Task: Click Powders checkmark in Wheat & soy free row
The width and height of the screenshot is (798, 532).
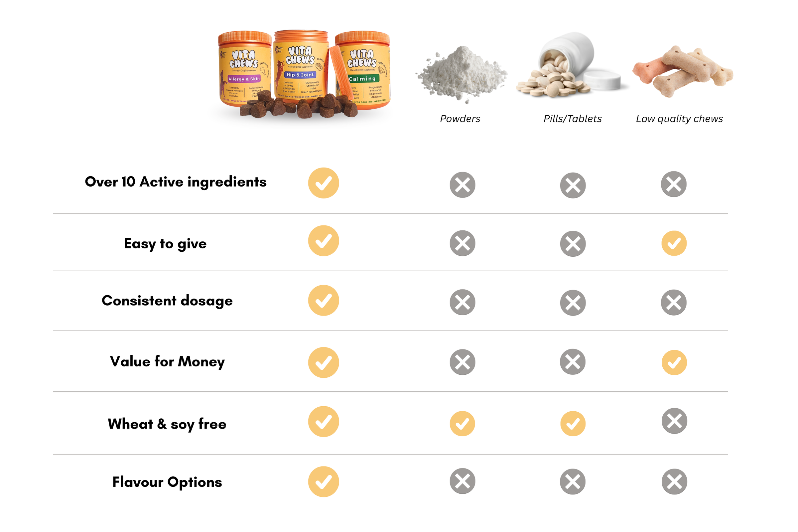Action: coord(462,423)
